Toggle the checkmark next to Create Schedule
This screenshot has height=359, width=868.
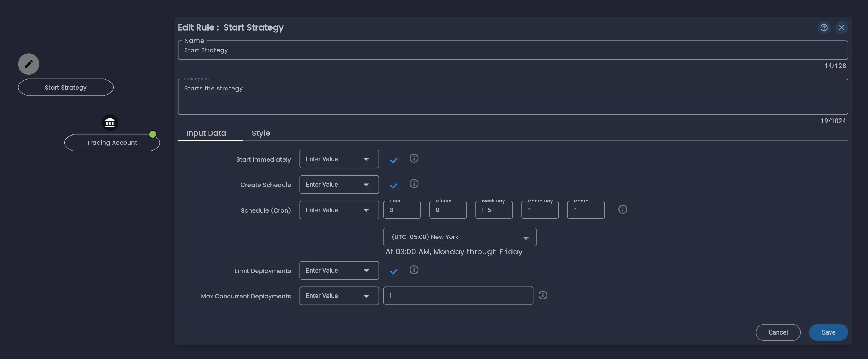(394, 186)
